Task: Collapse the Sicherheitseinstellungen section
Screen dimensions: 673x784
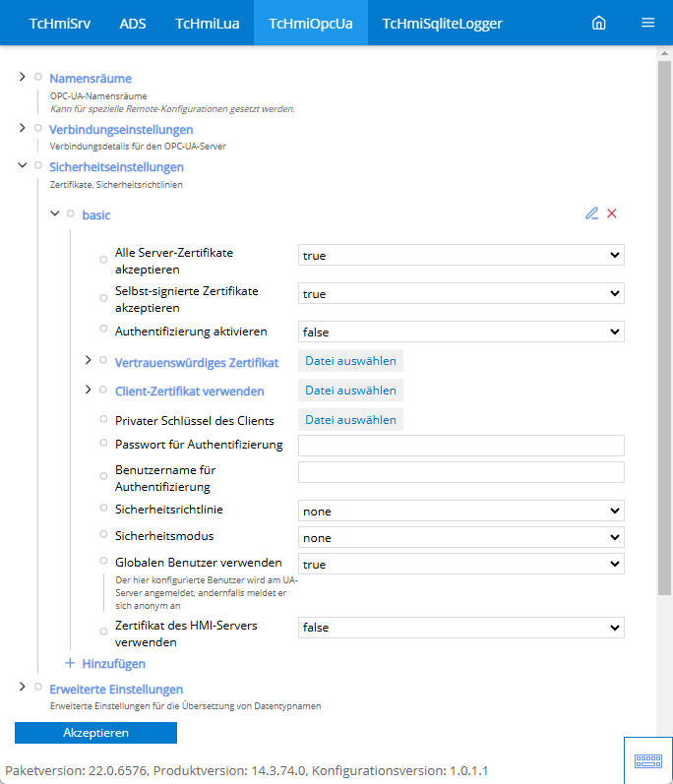Action: coord(22,165)
